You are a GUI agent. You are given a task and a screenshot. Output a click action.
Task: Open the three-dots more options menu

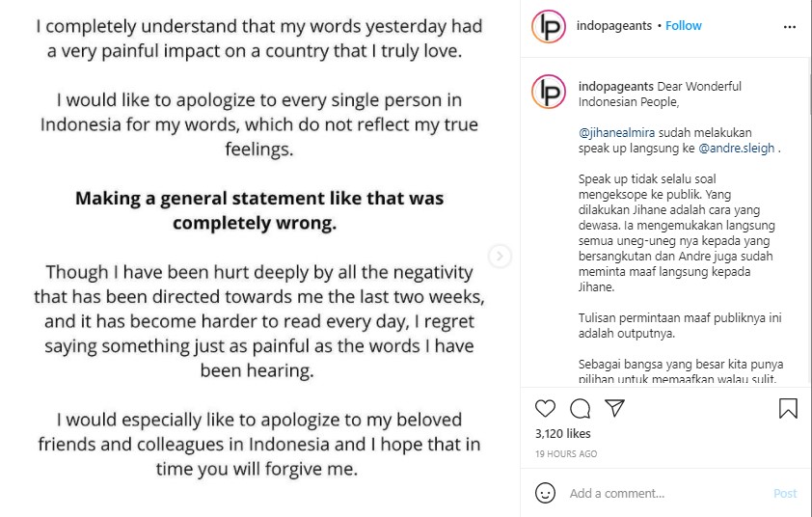tap(789, 27)
